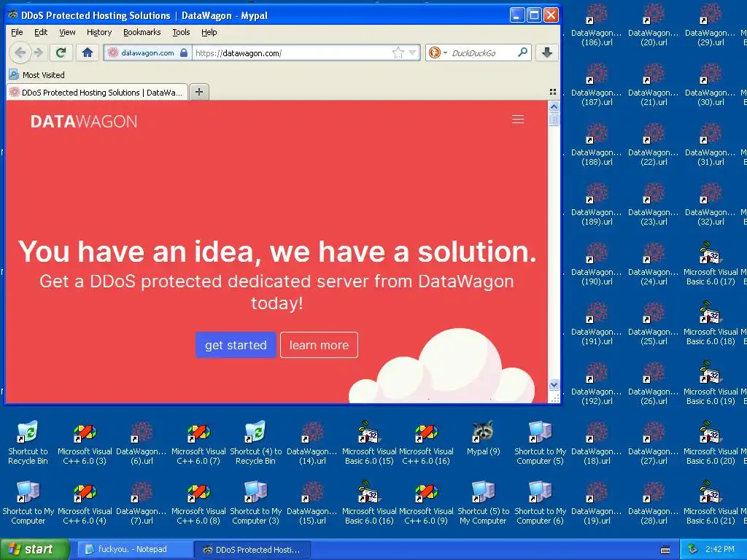Click the keyboard icon in the taskbar
747x560 pixels.
665,550
